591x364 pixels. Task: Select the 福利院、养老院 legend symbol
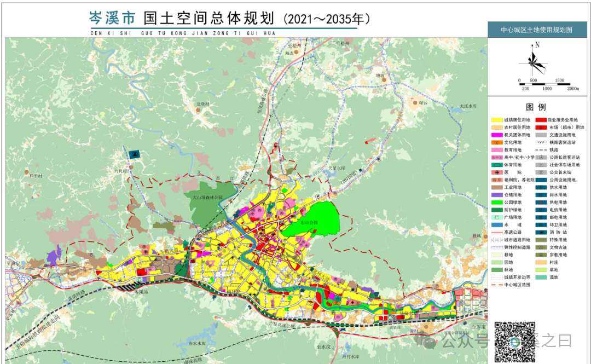pyautogui.click(x=497, y=180)
